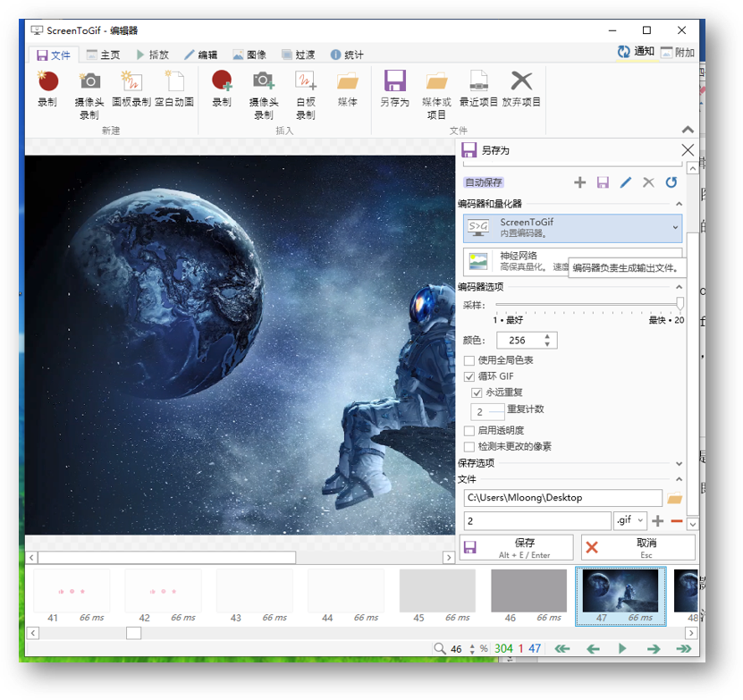The height and width of the screenshot is (700, 743).
Task: Expand the 保存选项 section
Action: pos(679,463)
